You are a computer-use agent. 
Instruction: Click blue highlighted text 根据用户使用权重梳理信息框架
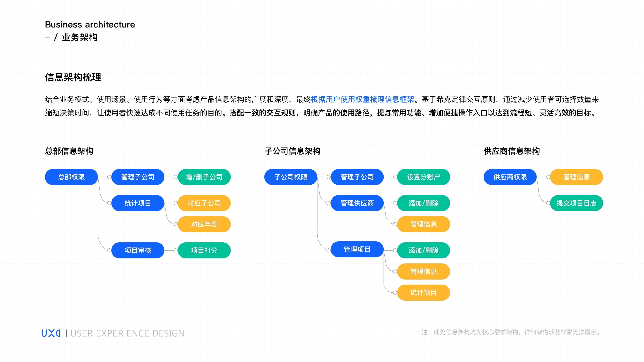pos(362,99)
